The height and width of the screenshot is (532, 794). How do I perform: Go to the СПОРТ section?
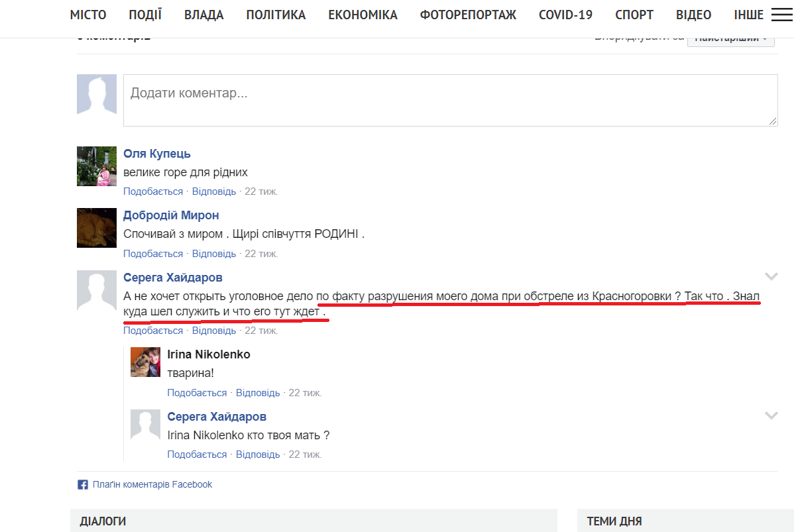(634, 15)
